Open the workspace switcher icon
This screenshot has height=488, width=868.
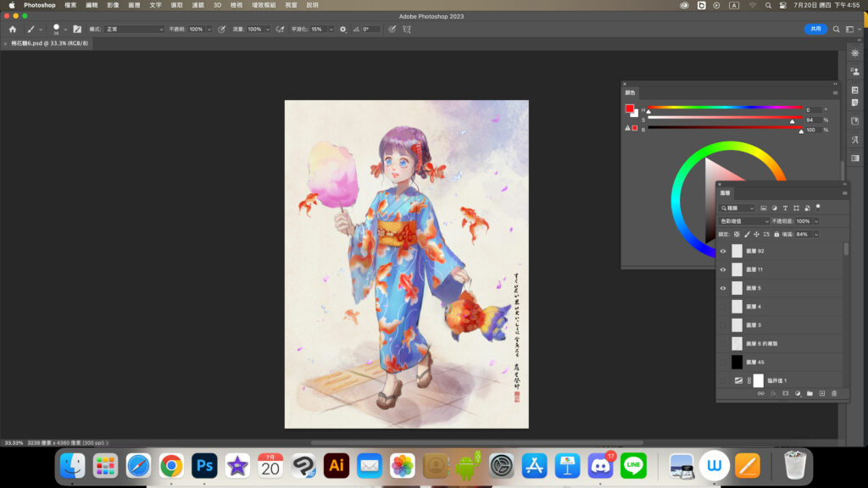pos(850,30)
